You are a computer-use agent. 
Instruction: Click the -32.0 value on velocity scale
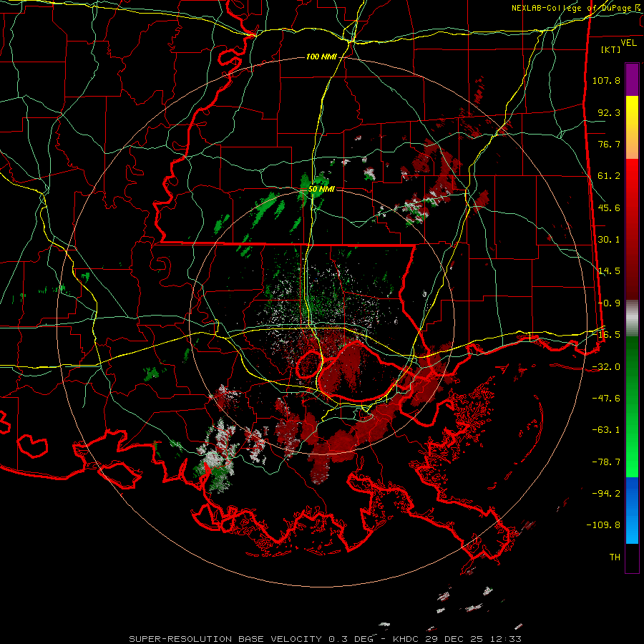click(x=606, y=367)
